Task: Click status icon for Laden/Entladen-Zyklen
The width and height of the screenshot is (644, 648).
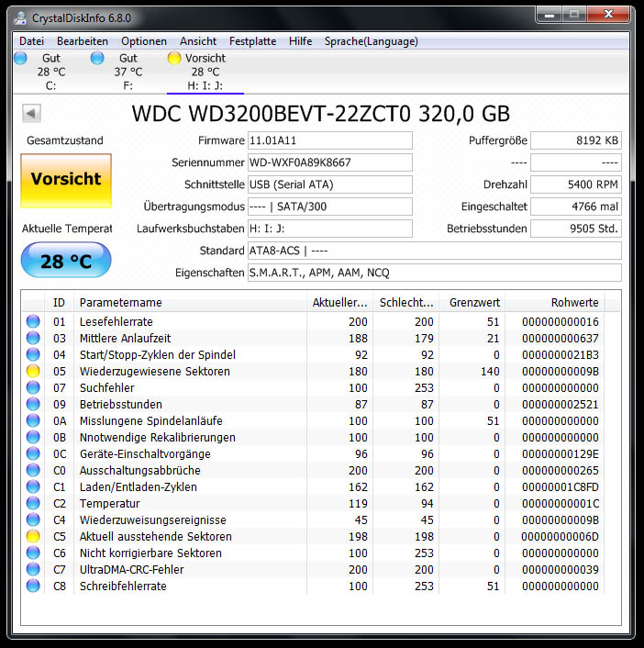Action: tap(33, 486)
